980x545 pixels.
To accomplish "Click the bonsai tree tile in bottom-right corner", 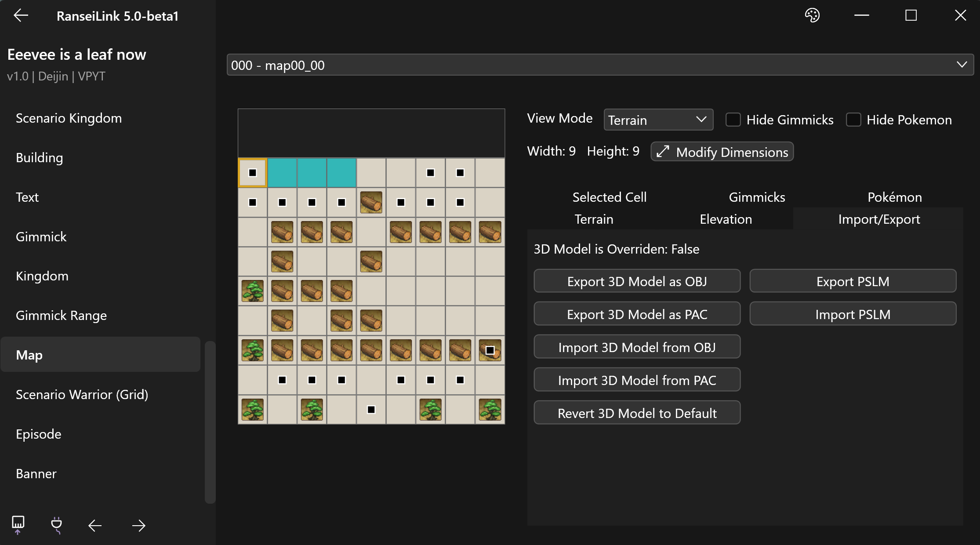I will [x=490, y=410].
